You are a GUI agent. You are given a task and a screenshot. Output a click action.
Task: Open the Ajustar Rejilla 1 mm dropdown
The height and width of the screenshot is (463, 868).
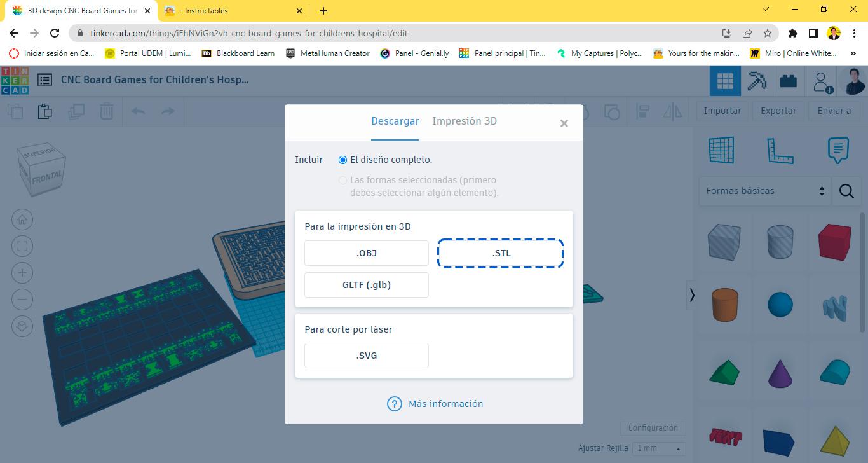pyautogui.click(x=660, y=448)
